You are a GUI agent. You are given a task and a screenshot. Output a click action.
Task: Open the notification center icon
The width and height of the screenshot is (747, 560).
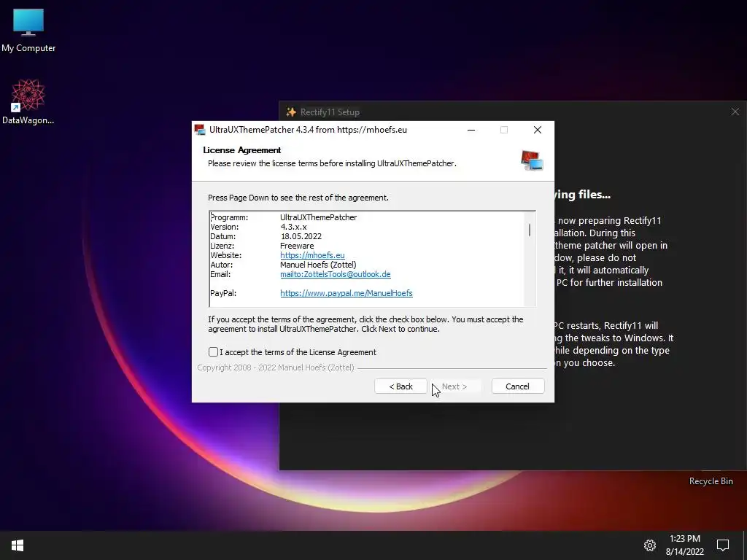click(723, 545)
